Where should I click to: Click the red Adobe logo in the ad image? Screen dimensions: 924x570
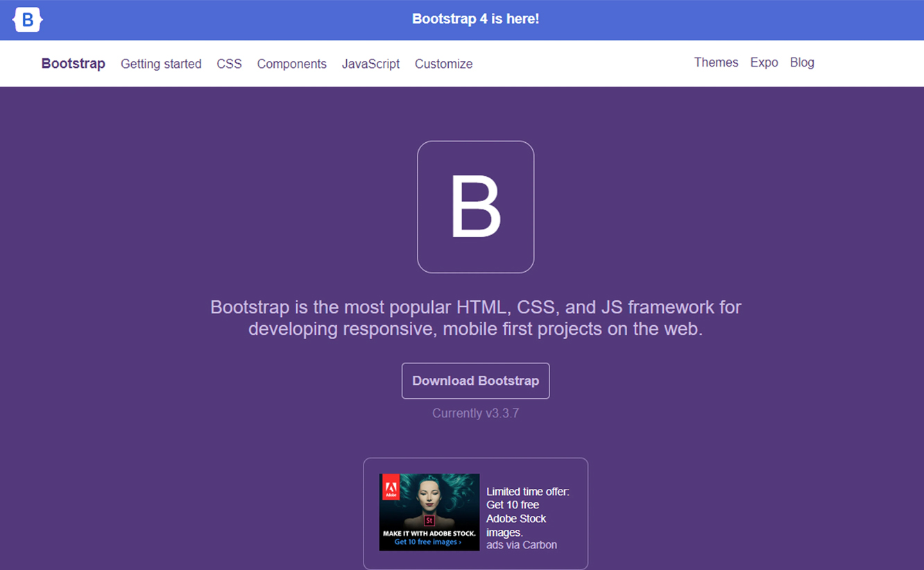391,489
